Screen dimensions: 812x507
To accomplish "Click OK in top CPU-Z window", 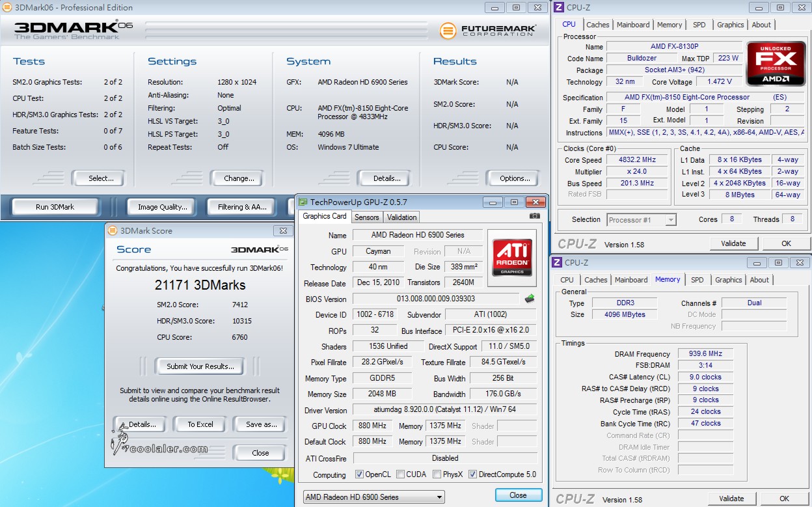I will [786, 243].
